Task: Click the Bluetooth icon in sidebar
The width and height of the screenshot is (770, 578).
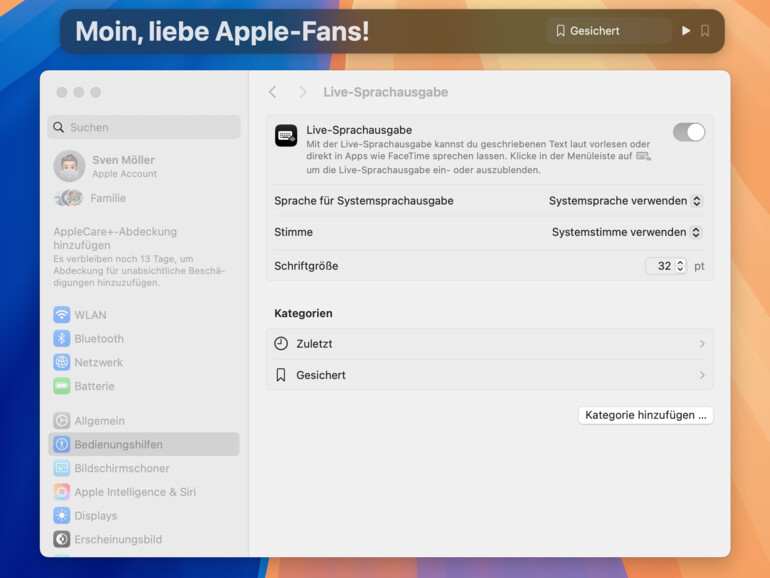Action: (x=61, y=338)
